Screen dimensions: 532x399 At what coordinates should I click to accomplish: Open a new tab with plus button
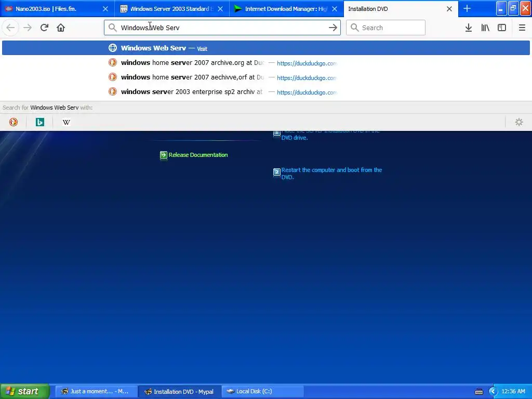coord(467,8)
